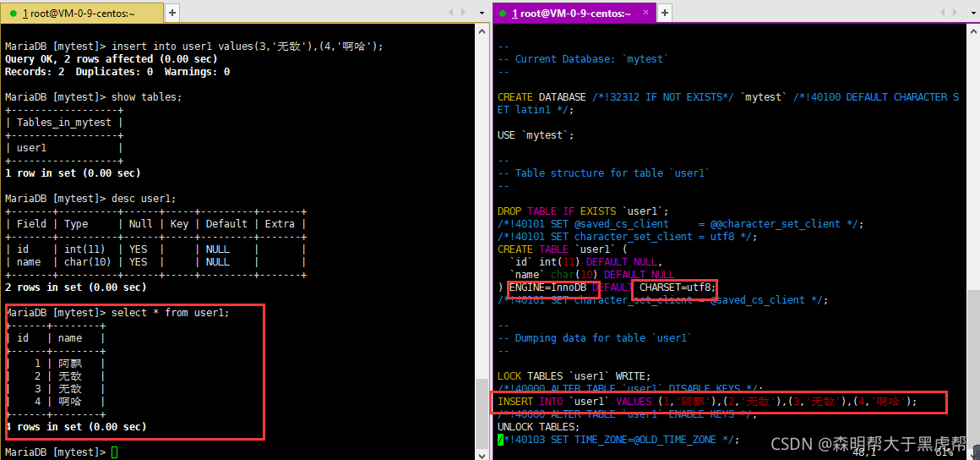
Task: Select the right purple root@VM-0-9-centos tab
Action: (574, 14)
